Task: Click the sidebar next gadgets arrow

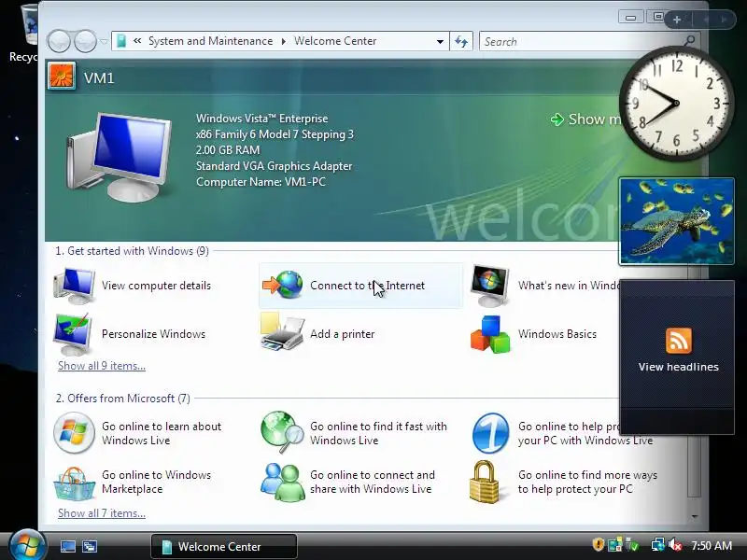Action: (724, 20)
